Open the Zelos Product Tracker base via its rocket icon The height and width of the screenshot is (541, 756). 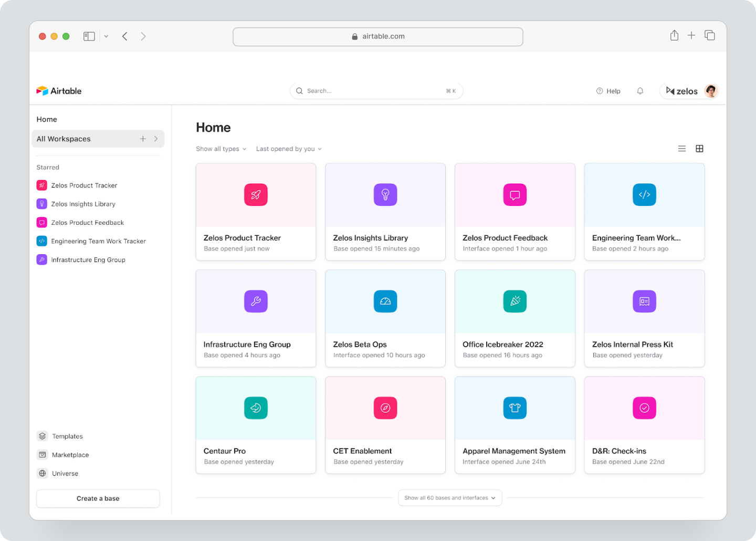pos(256,194)
